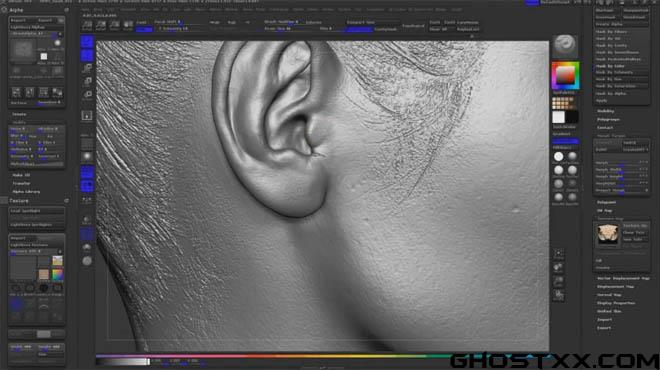Click Import in the Alpha panel

(19, 20)
